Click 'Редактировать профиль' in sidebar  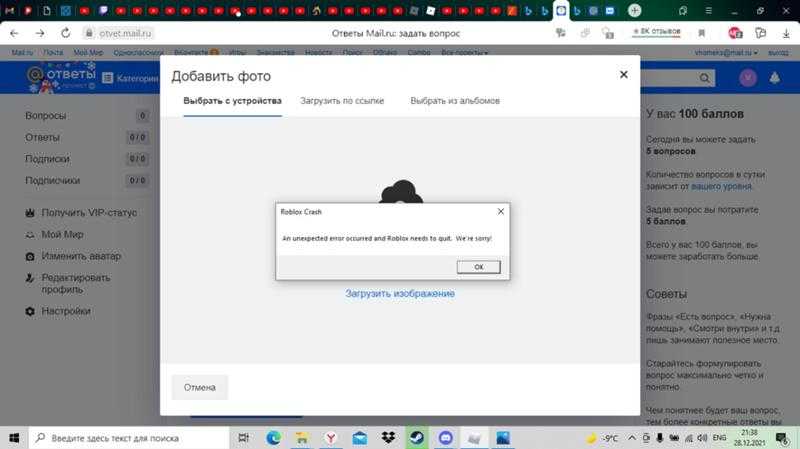(68, 284)
